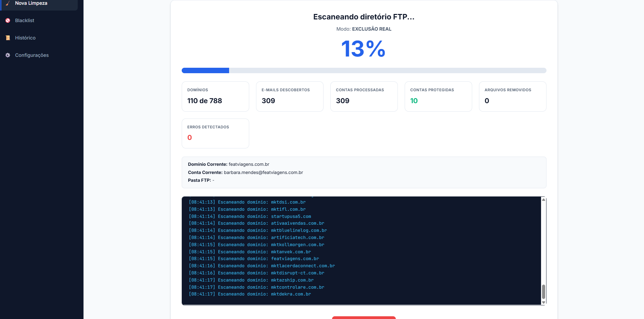Click the log scrollbar thumb
The image size is (644, 319).
543,292
